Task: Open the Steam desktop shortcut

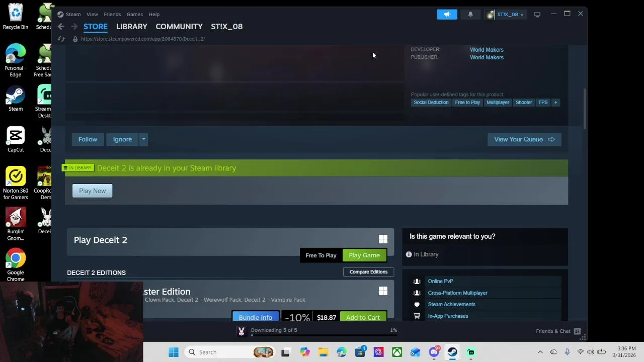Action: [x=16, y=99]
